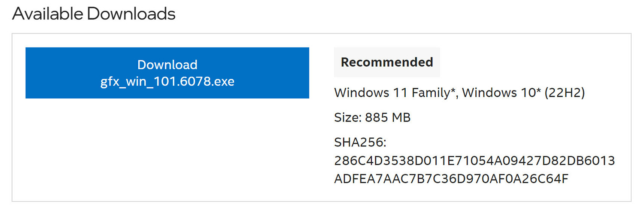
Task: Click the word Downloads in the heading
Action: [x=131, y=14]
